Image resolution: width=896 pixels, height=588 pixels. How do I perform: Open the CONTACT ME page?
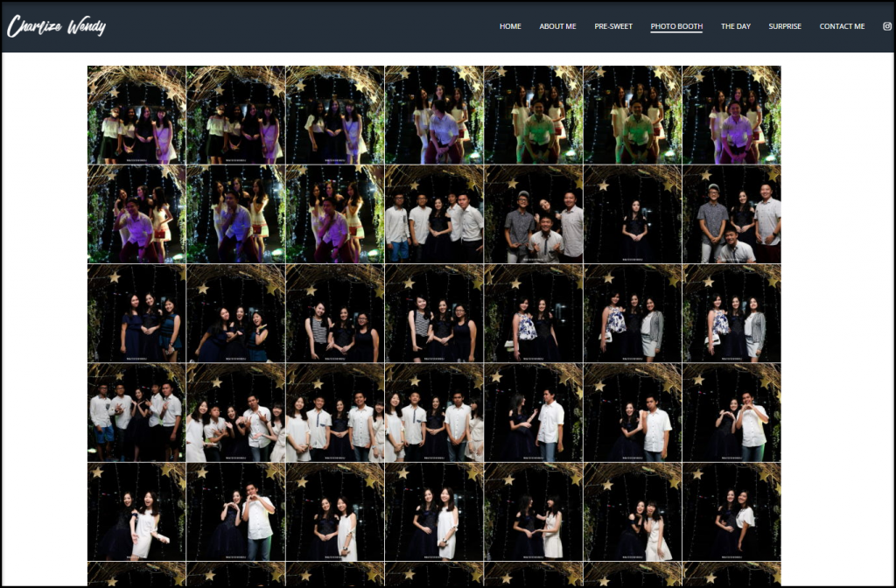(842, 26)
